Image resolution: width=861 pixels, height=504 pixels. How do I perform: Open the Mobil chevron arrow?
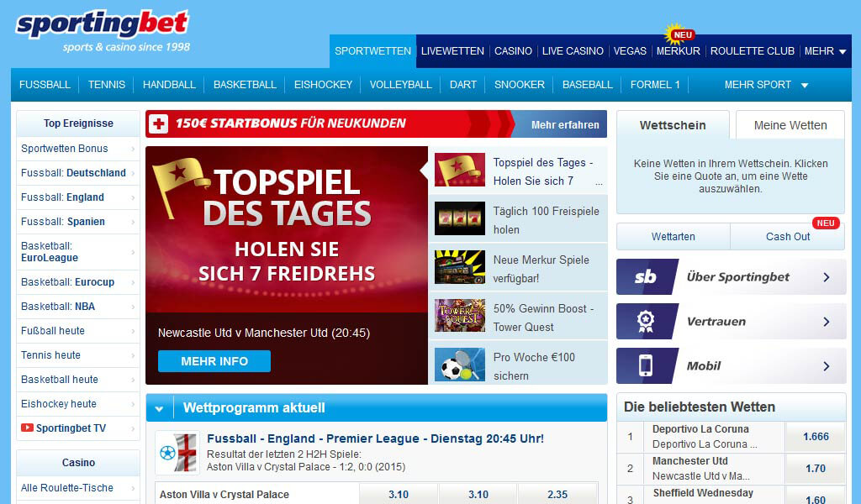[x=827, y=366]
